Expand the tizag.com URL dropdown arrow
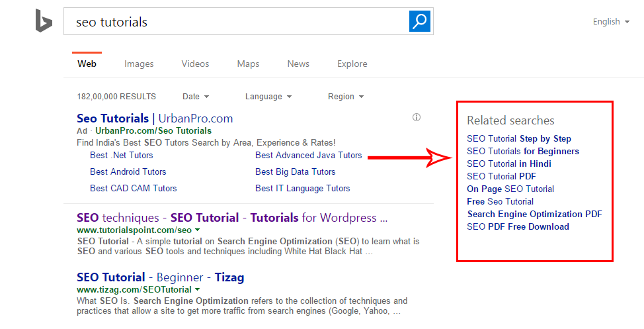This screenshot has width=644, height=329. pos(198,289)
